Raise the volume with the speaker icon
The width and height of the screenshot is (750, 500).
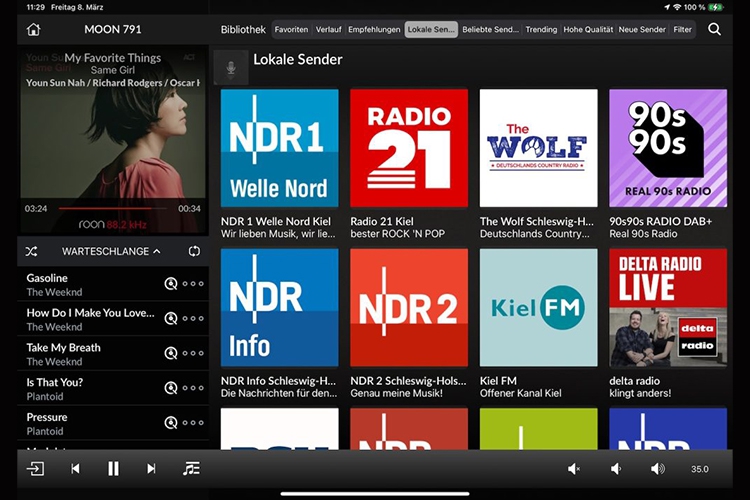pos(658,469)
